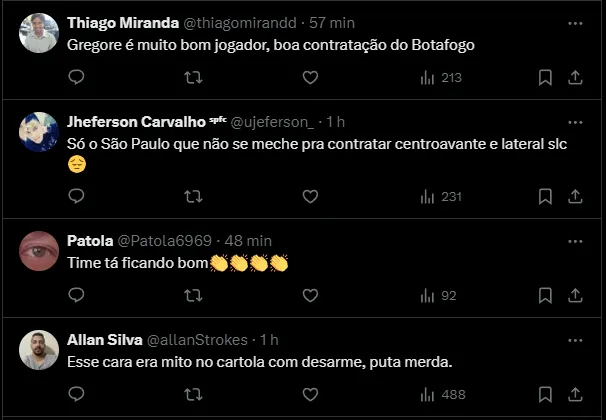The height and width of the screenshot is (420, 606).
Task: Share Thiago Miranda's tweet
Action: coord(575,77)
